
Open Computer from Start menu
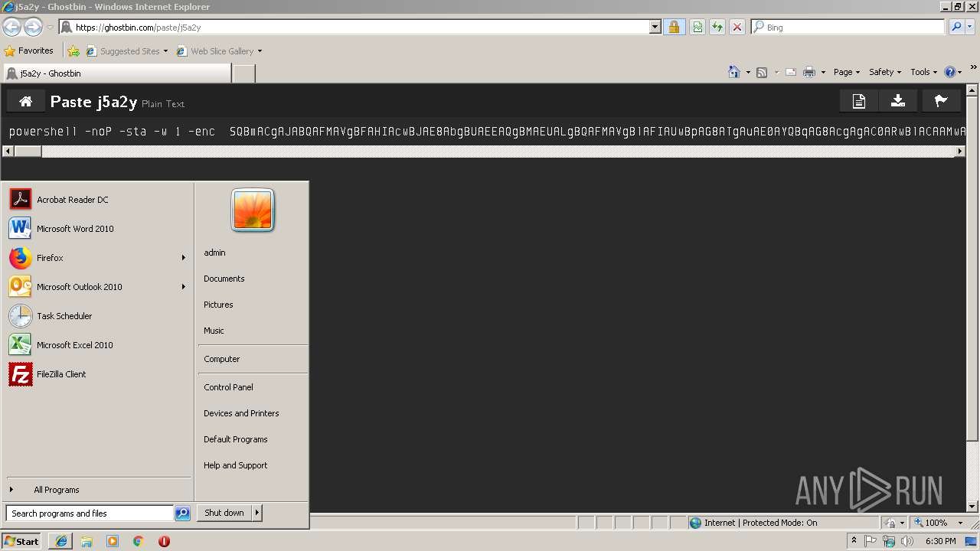(x=221, y=359)
